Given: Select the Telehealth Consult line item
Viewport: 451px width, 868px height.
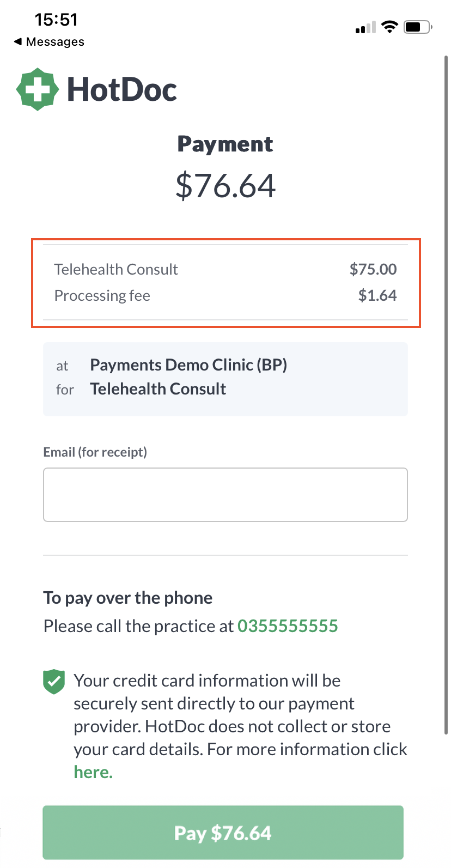Looking at the screenshot, I should [x=116, y=269].
